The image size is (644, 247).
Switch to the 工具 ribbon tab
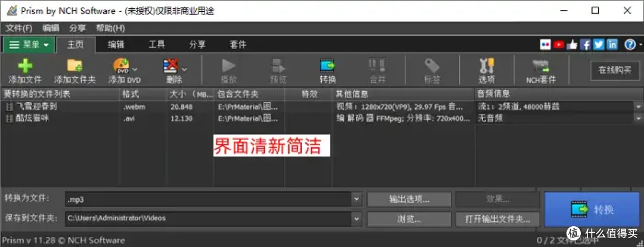click(x=156, y=45)
